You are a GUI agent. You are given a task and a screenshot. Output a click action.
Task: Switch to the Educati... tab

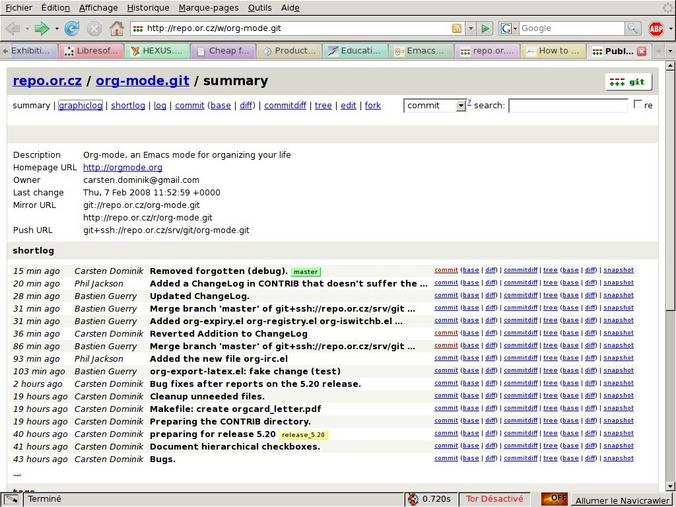356,51
